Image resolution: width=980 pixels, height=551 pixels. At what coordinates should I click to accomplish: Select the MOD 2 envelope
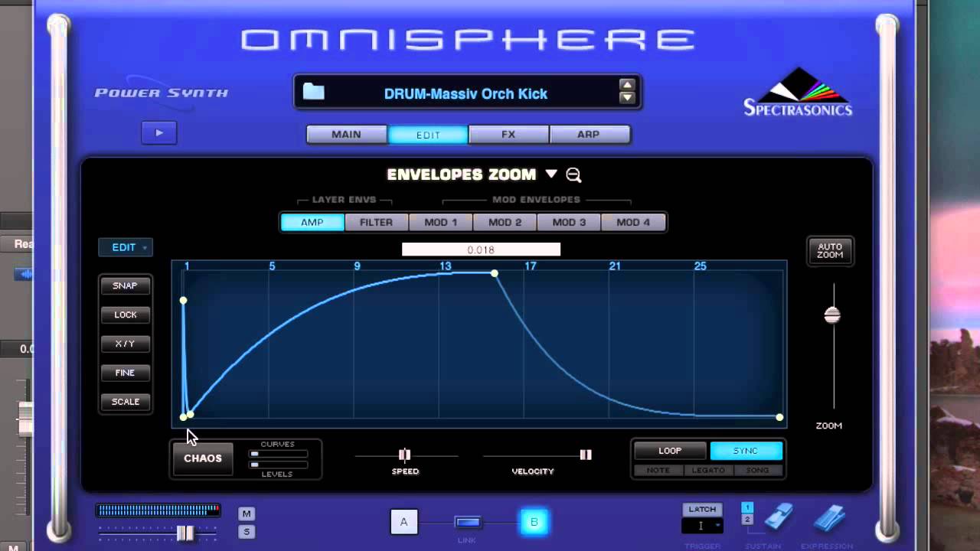click(505, 223)
